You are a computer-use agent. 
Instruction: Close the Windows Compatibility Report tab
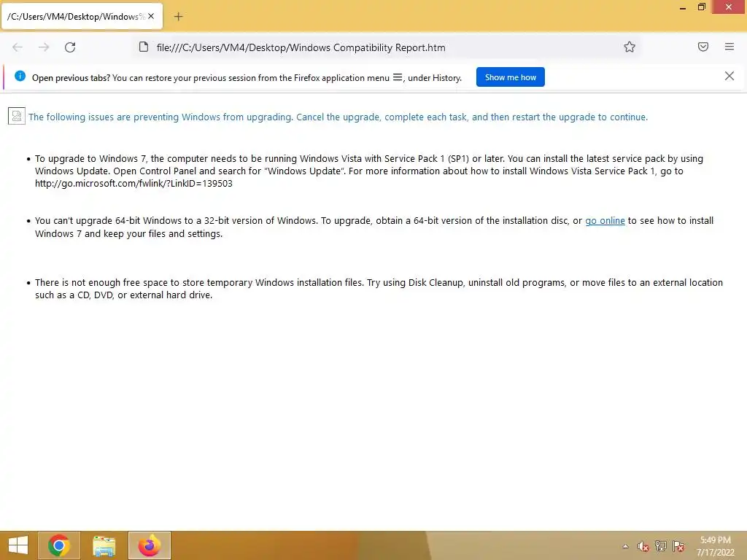click(151, 16)
